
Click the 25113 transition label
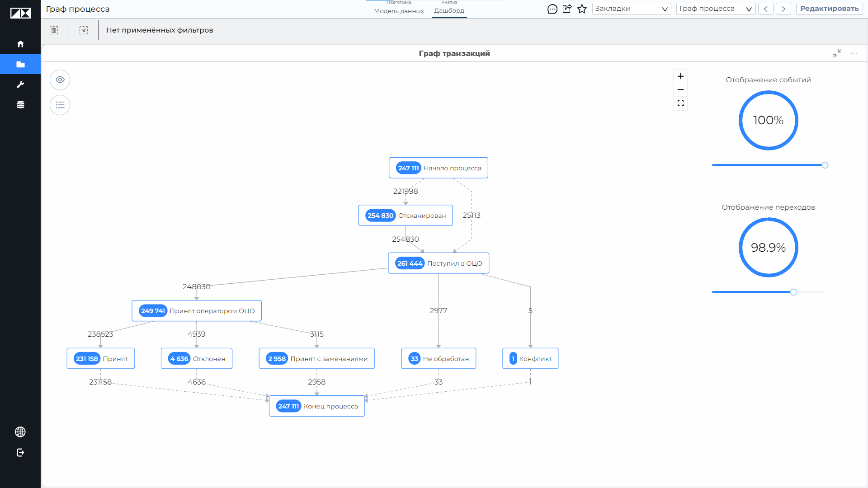472,216
